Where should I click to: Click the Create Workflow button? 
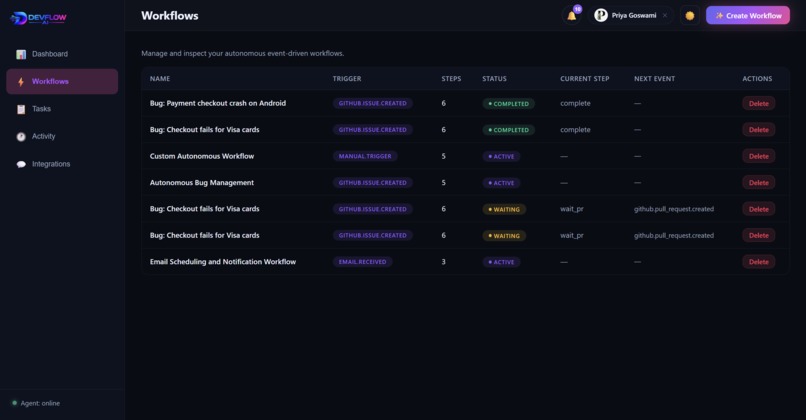tap(747, 15)
